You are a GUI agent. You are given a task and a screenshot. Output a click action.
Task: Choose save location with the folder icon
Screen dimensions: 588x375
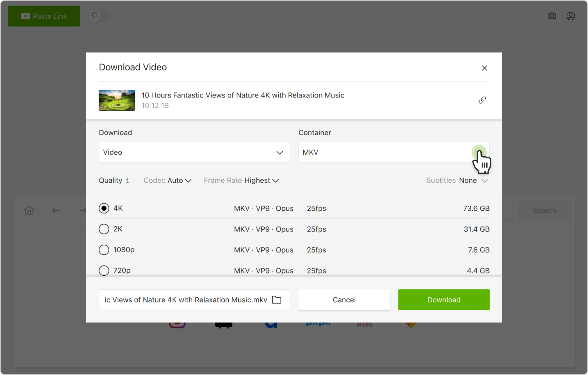coord(277,300)
